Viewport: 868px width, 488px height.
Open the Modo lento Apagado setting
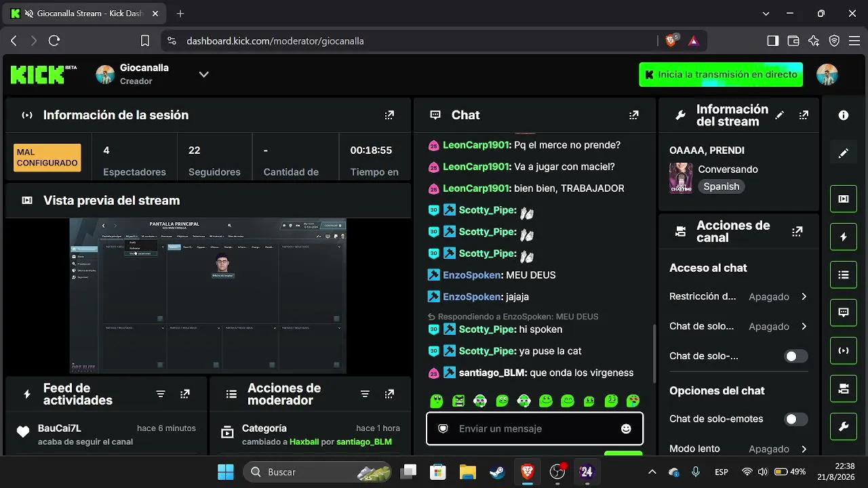point(738,449)
